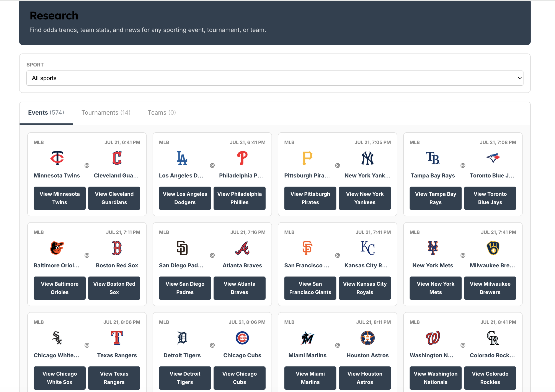This screenshot has width=555, height=392.
Task: Switch to the Teams tab
Action: [162, 113]
